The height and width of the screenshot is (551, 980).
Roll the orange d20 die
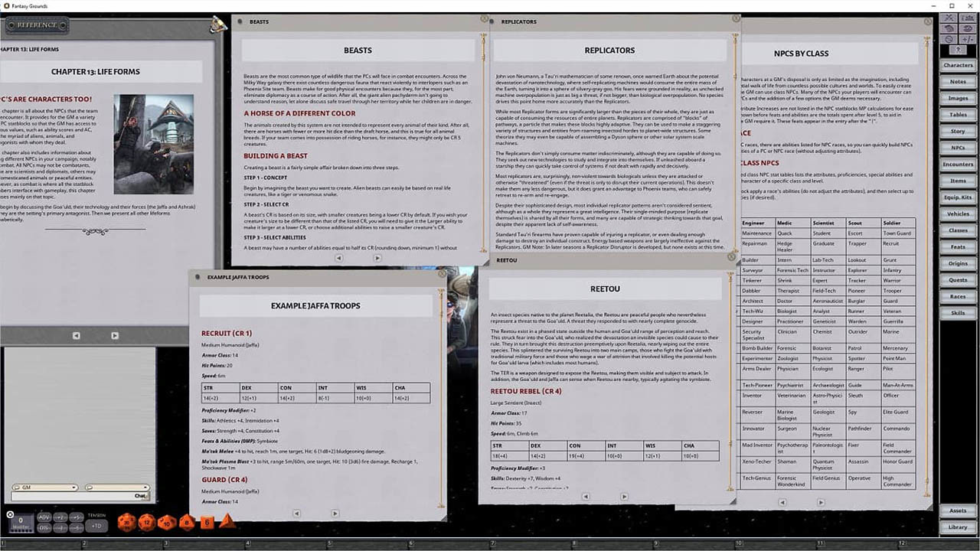[127, 522]
